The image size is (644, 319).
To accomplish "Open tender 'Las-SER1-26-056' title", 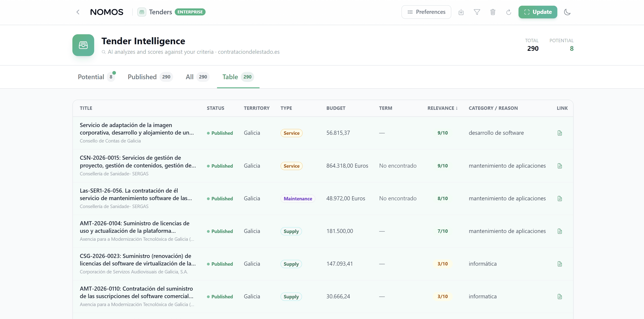I will (x=136, y=194).
